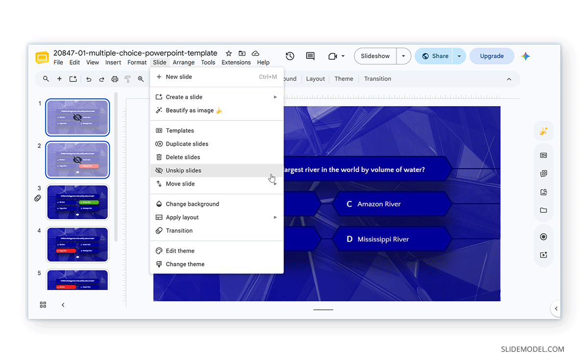Open the Share options dropdown arrow
The image size is (588, 364).
[x=459, y=56]
